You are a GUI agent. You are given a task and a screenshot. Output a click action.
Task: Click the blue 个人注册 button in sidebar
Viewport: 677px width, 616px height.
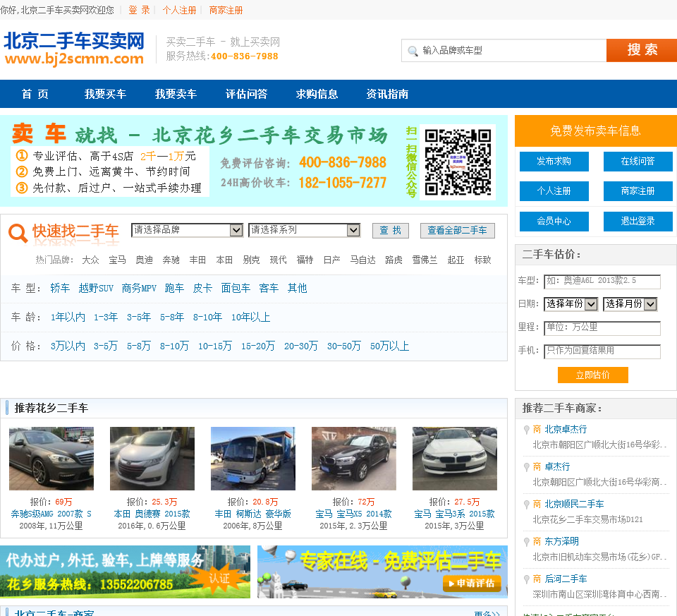554,191
